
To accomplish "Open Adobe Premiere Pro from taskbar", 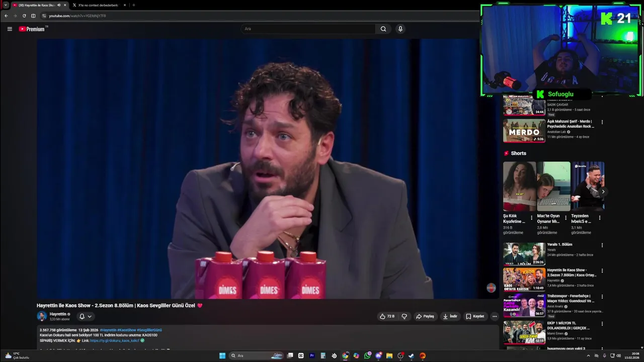I will click(312, 356).
